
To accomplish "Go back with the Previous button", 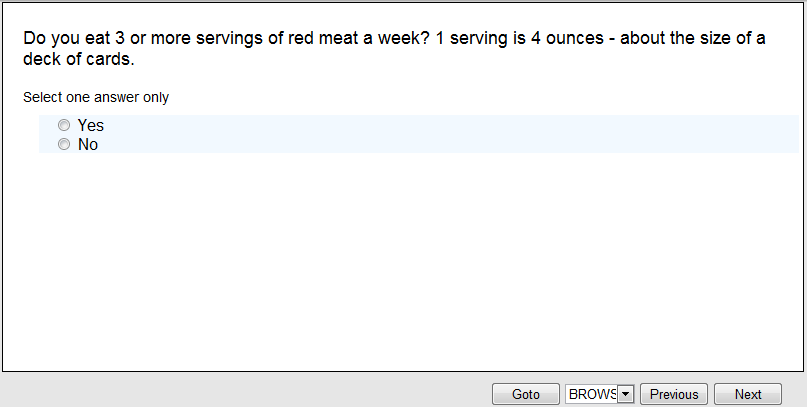I will (674, 395).
